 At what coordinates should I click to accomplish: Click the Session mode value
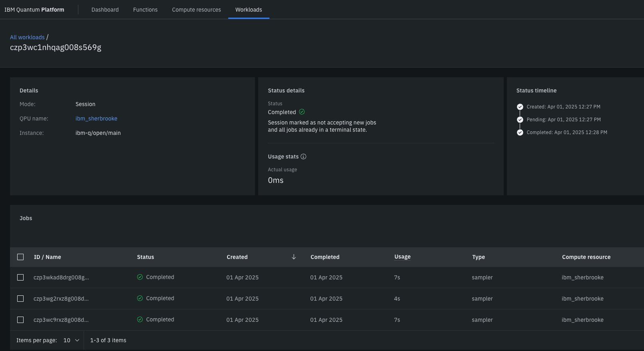(86, 104)
